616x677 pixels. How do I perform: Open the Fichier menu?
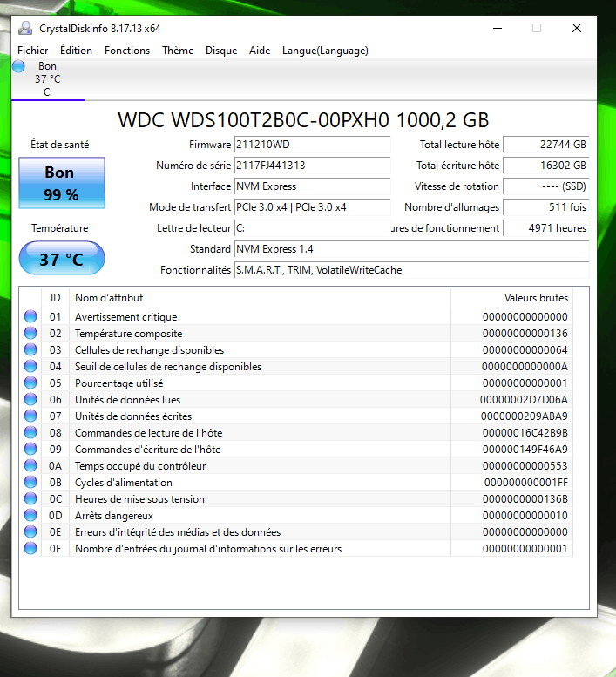pos(32,51)
